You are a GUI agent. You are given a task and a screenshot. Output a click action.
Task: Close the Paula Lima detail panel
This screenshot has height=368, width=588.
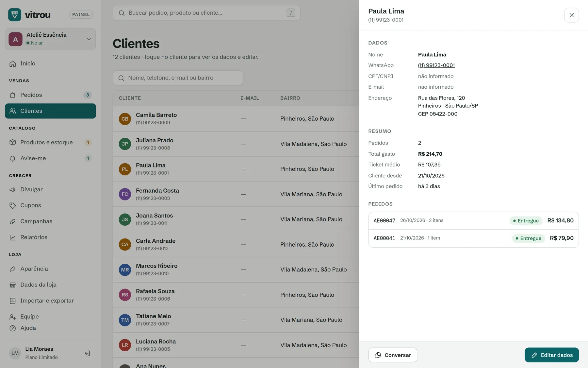pyautogui.click(x=571, y=15)
